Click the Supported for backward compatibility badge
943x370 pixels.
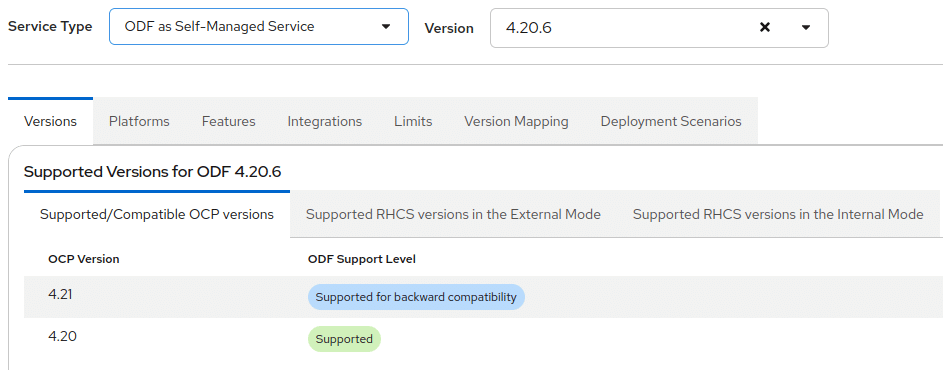[x=416, y=297]
